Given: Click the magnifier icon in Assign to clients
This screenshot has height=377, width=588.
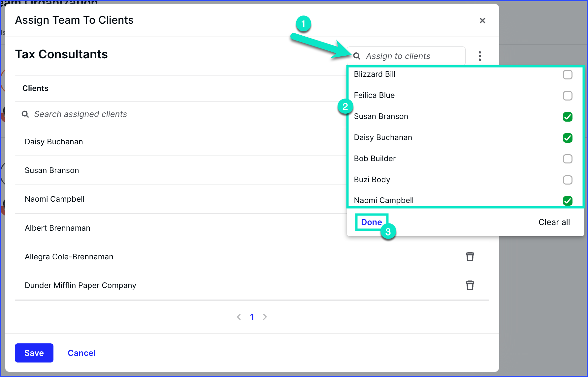Looking at the screenshot, I should 357,56.
